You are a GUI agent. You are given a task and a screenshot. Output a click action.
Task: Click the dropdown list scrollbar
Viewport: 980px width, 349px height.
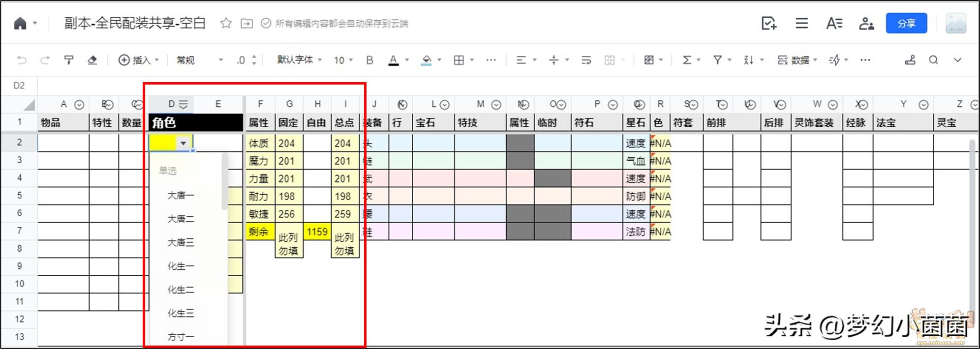coord(225,182)
